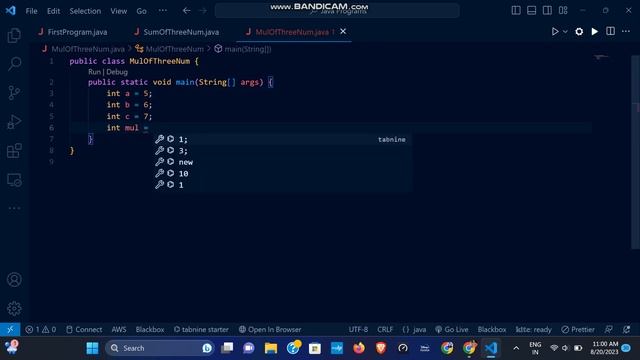Screen dimensions: 640x360
Task: Open the Accounts menu
Action: pyautogui.click(x=14, y=280)
